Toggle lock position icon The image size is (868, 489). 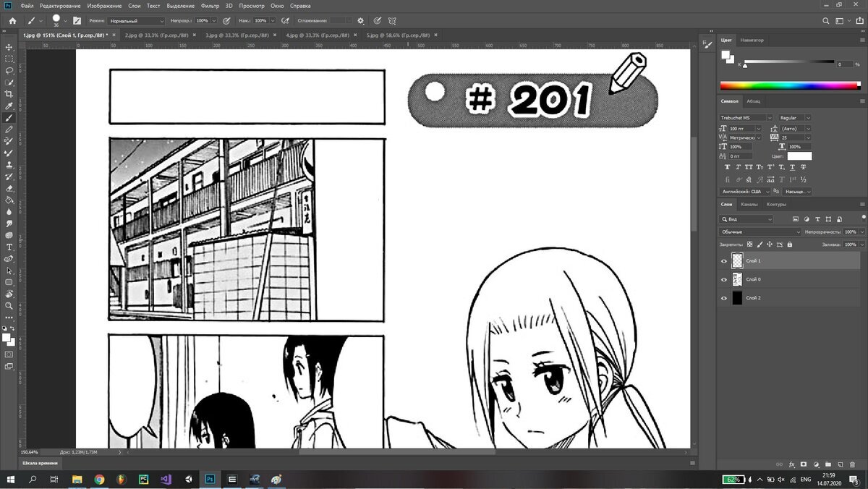769,244
